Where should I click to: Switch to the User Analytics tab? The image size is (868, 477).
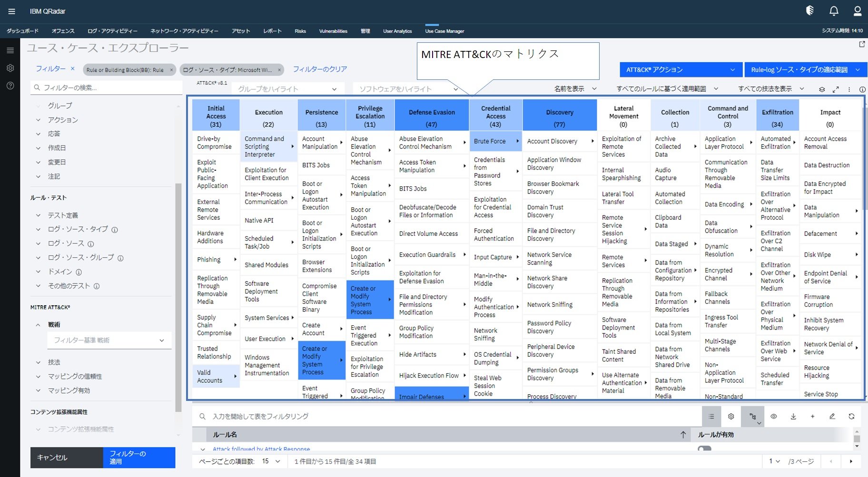pyautogui.click(x=397, y=31)
